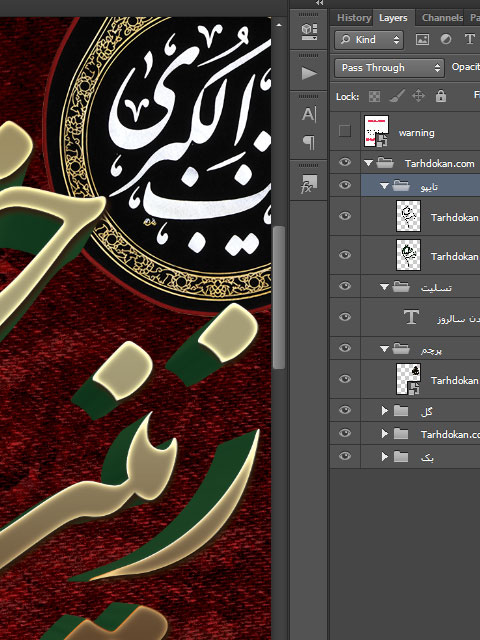Lock layer position
This screenshot has width=480, height=640.
[418, 96]
